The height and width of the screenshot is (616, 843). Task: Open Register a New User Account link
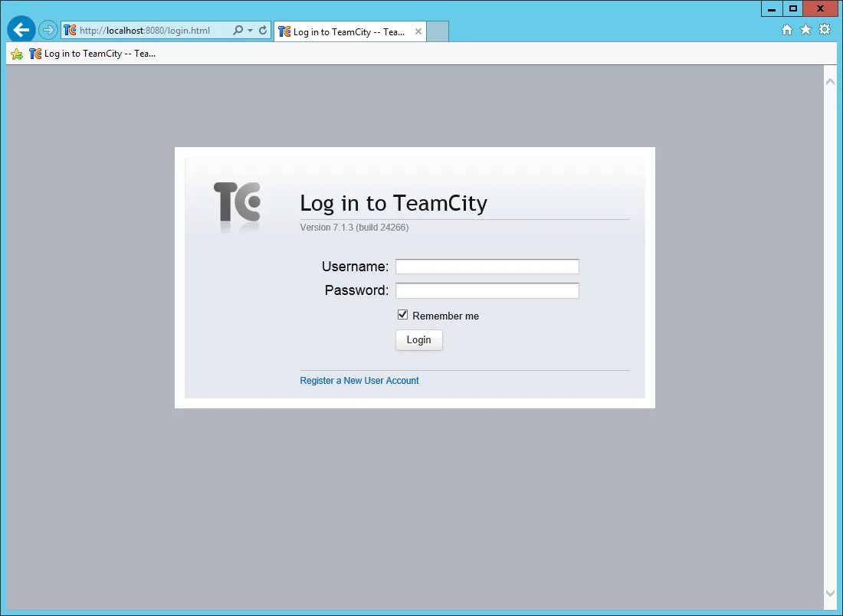tap(359, 381)
